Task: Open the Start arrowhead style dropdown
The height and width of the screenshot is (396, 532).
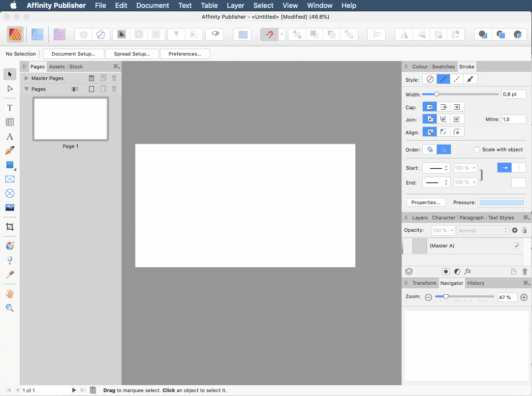Action: [x=436, y=167]
